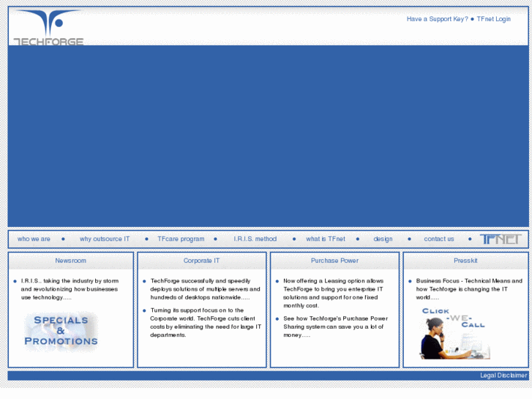532x399 pixels.
Task: Open the Leasing option news item
Action: coord(333,293)
